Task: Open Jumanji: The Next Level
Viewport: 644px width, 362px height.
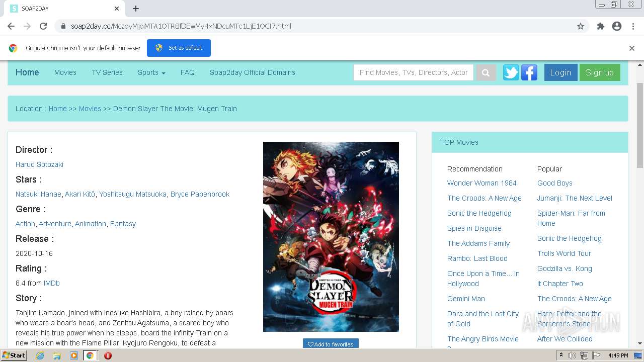Action: [575, 198]
